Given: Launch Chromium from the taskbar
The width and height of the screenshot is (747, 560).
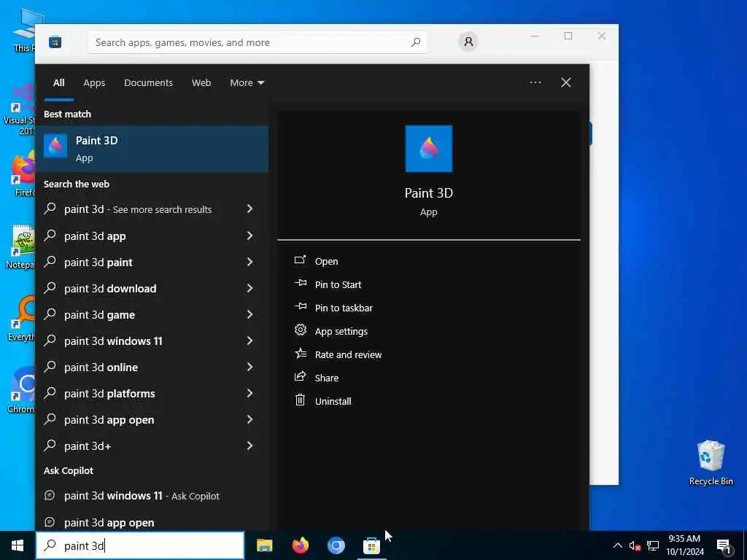Looking at the screenshot, I should (336, 545).
